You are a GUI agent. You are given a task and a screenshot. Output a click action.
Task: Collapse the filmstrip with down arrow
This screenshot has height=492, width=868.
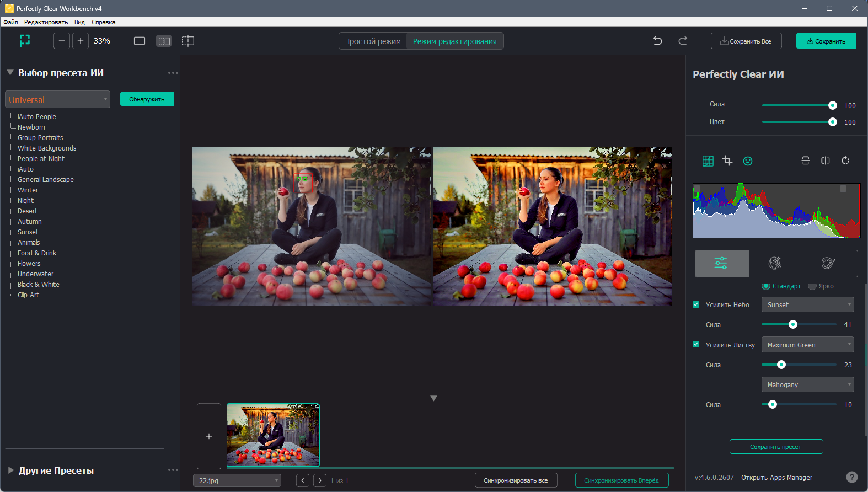(433, 398)
